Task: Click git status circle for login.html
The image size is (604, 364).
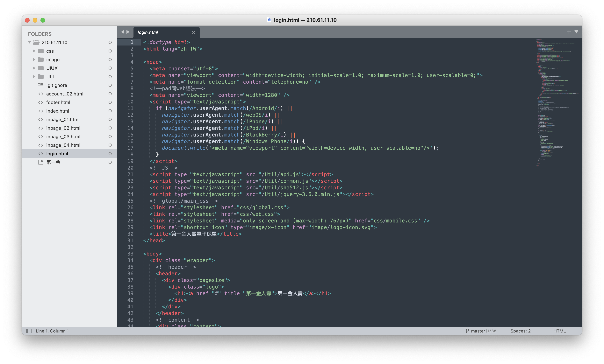Action: pyautogui.click(x=110, y=154)
